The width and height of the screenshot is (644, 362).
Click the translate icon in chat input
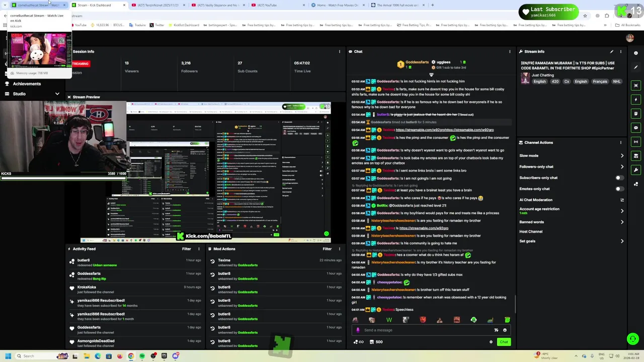496,330
